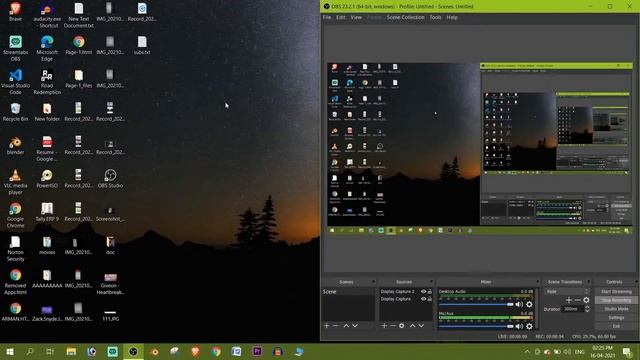
Task: Open Norton Security desktop icon
Action: (16, 248)
